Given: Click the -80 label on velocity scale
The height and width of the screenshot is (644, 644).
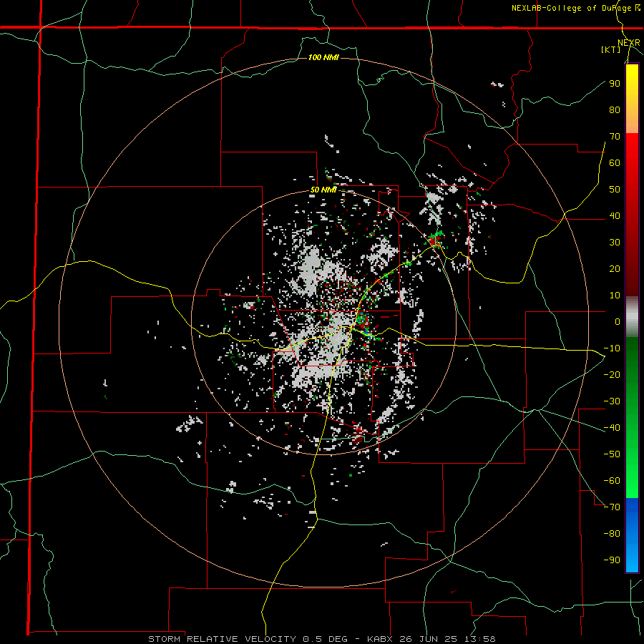Looking at the screenshot, I should (x=612, y=534).
